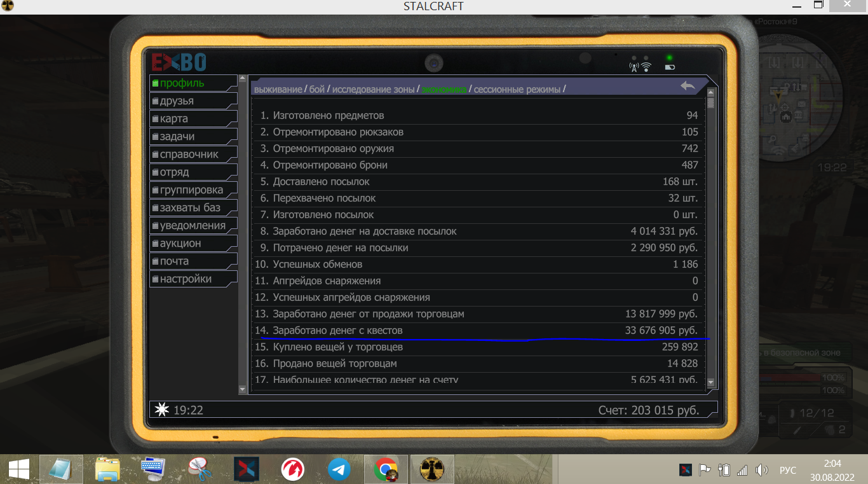Select row 'Перехвачено посылок'
868x484 pixels.
point(477,198)
